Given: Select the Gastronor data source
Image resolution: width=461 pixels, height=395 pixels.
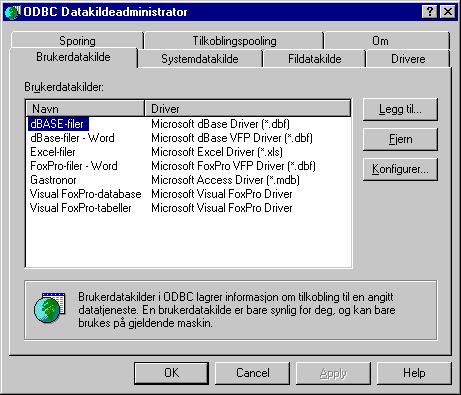Looking at the screenshot, I should (53, 180).
